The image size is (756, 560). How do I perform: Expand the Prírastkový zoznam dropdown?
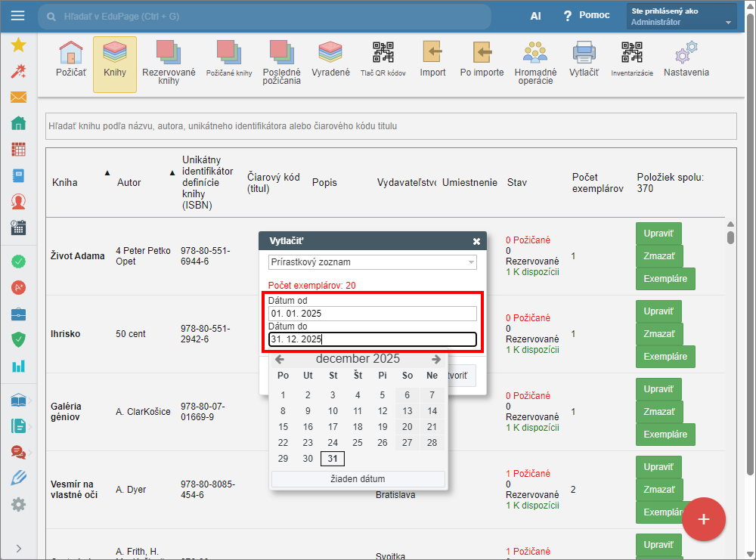point(373,262)
